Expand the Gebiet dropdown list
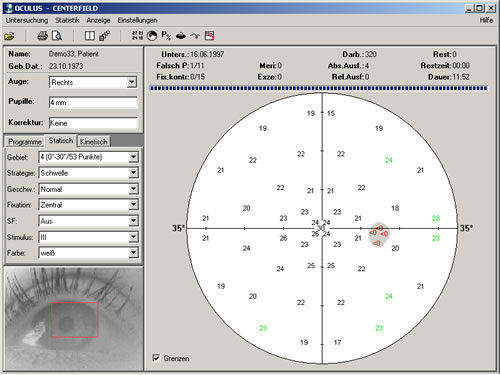 [x=133, y=157]
